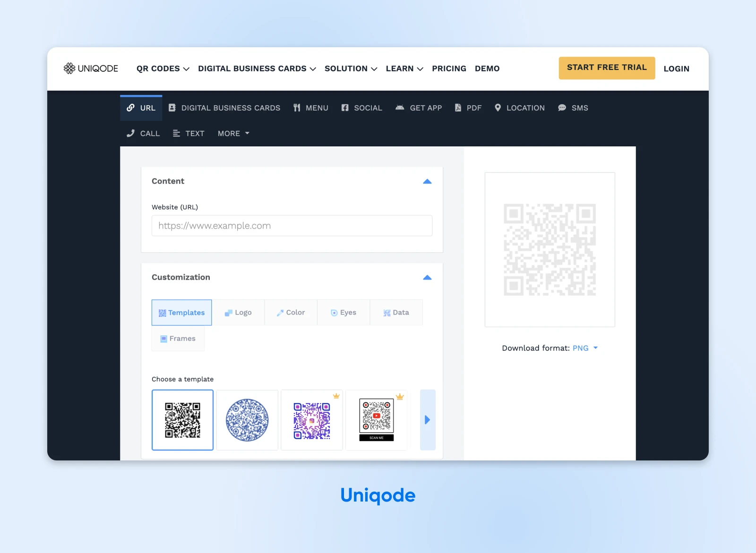Open the More QR types dropdown
The image size is (756, 553).
(x=233, y=133)
